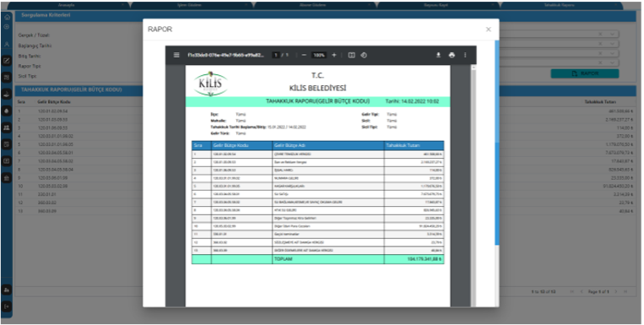Click the PDF page number field

tap(276, 55)
